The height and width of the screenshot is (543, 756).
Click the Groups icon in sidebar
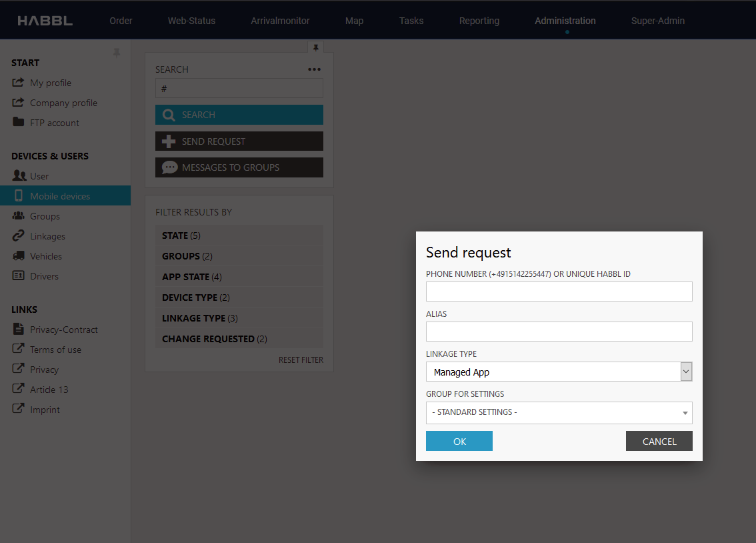tap(19, 216)
